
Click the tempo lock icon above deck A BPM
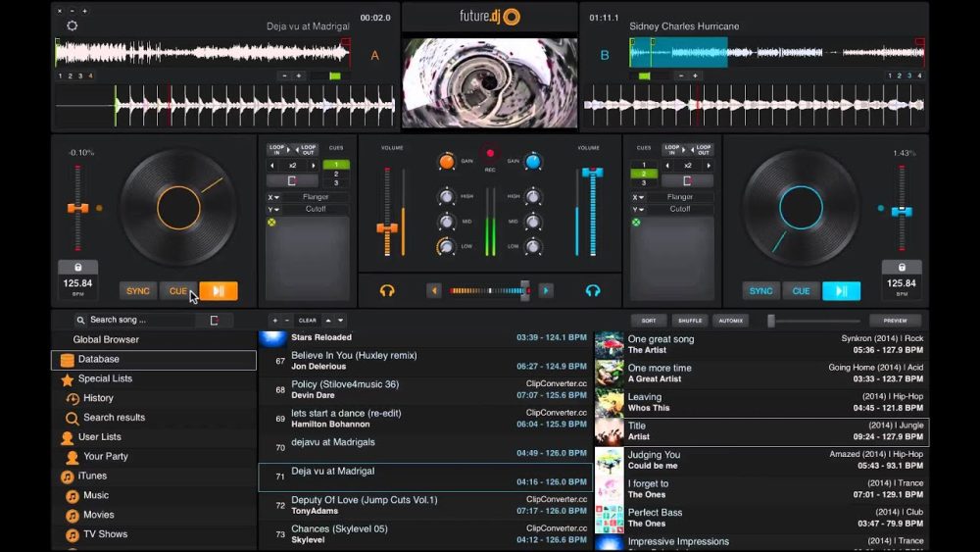tap(77, 267)
